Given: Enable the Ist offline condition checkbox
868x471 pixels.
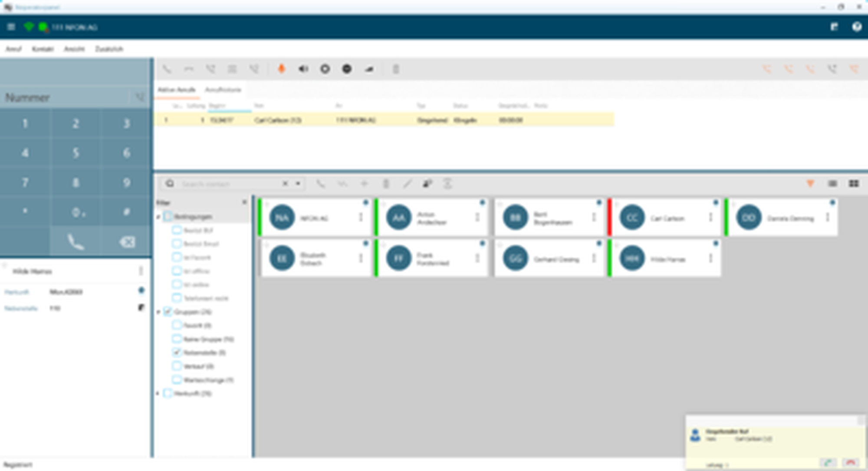Looking at the screenshot, I should (177, 271).
